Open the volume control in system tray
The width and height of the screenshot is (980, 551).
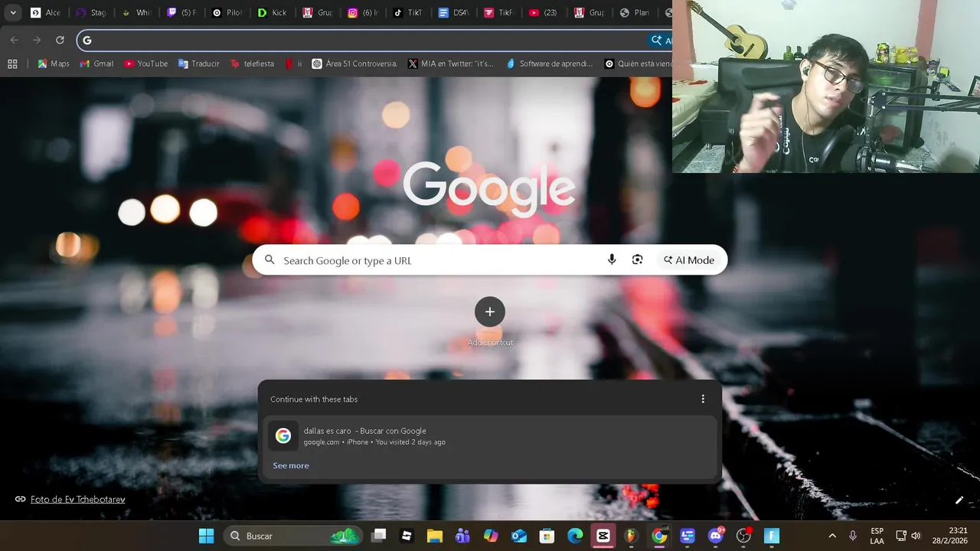(x=916, y=536)
